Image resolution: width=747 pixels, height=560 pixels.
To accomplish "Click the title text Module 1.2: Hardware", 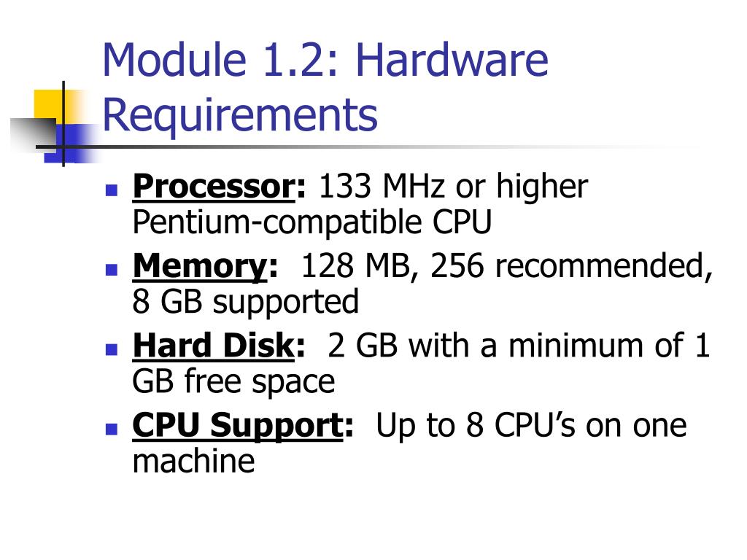I will (x=325, y=60).
